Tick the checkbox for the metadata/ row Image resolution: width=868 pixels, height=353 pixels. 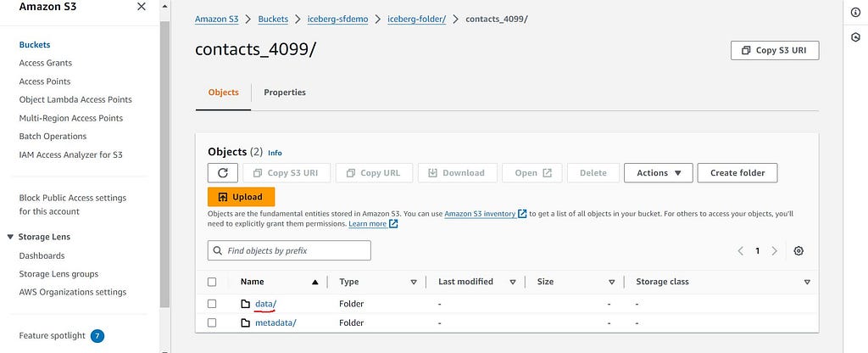point(212,322)
